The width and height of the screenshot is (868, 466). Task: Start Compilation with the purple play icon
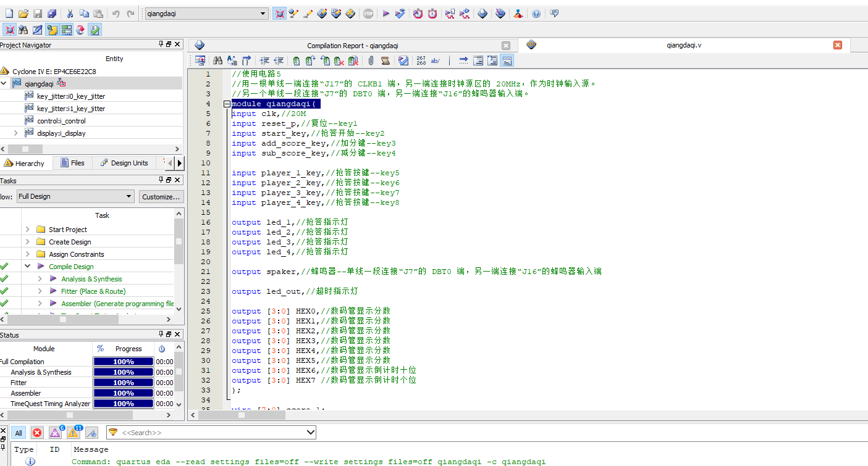pos(386,14)
